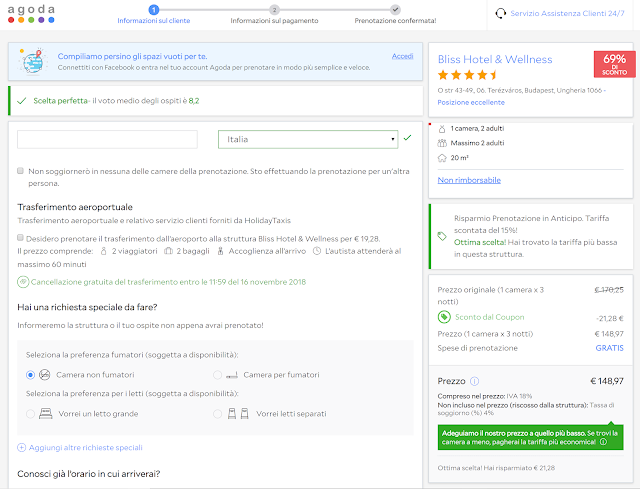Click the free cancellation shield icon
The width and height of the screenshot is (640, 489).
point(23,282)
